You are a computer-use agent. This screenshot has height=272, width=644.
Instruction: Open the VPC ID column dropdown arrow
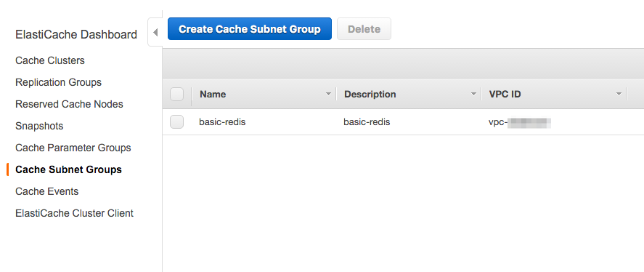(619, 95)
